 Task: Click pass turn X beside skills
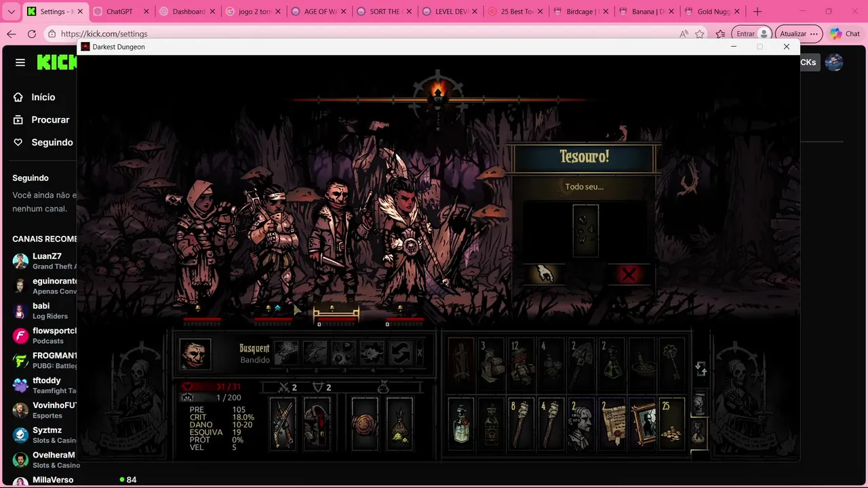[420, 353]
